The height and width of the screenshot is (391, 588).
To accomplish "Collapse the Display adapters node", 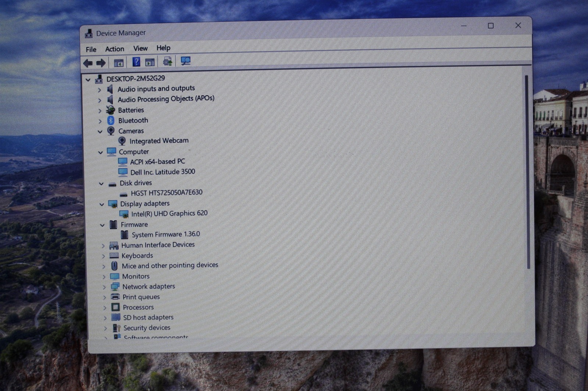I will pyautogui.click(x=101, y=204).
